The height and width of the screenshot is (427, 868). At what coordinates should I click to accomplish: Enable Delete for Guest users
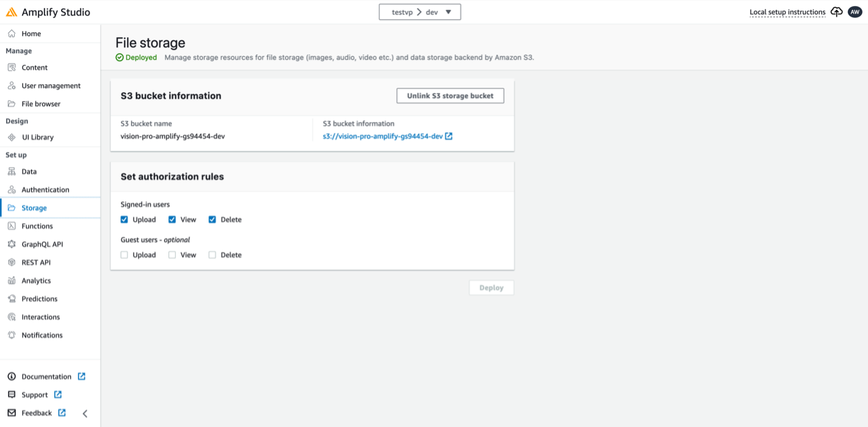pyautogui.click(x=212, y=255)
